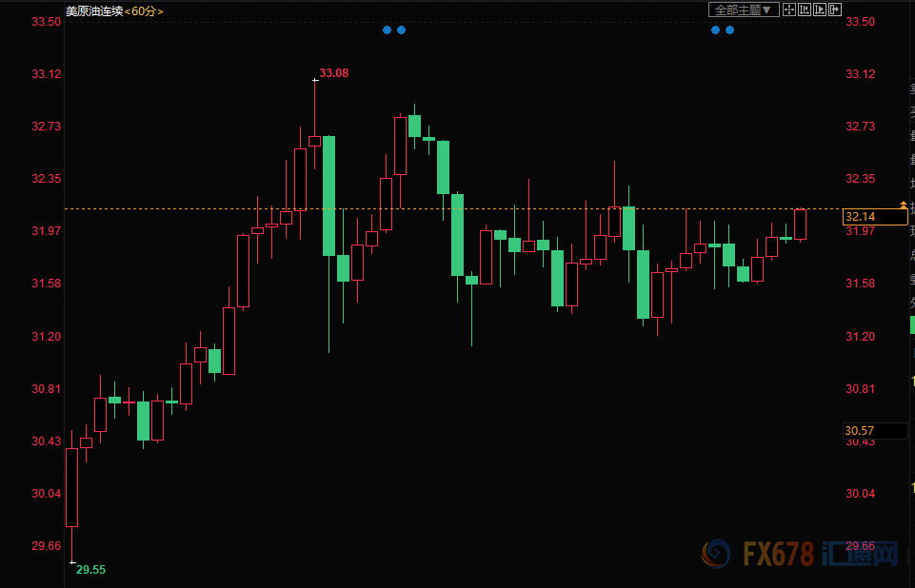Click the crosshair cursor icon in toolbar
The image size is (915, 588).
click(x=789, y=10)
